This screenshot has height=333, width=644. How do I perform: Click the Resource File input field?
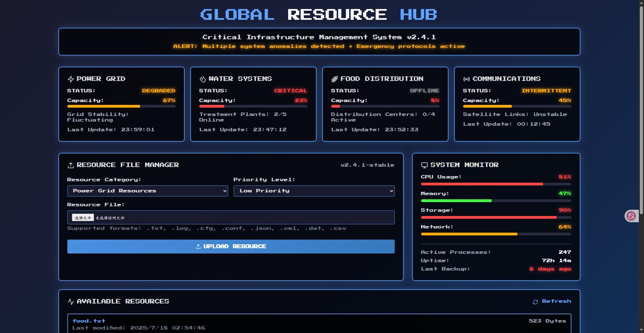[x=243, y=218]
